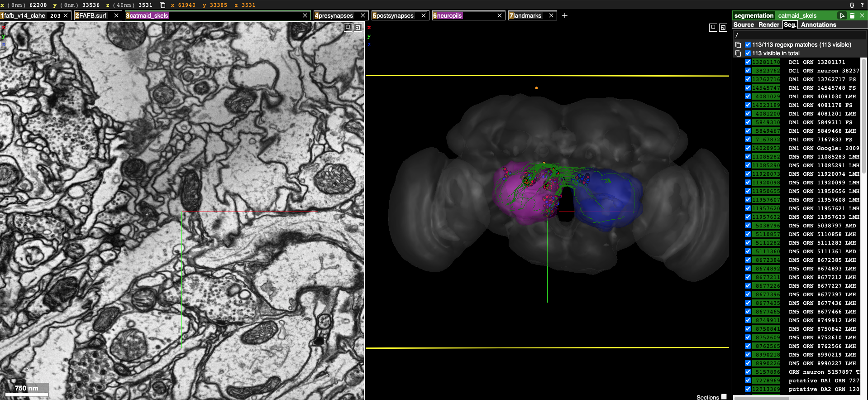Open the Render tab
Image resolution: width=868 pixels, height=400 pixels.
click(768, 25)
